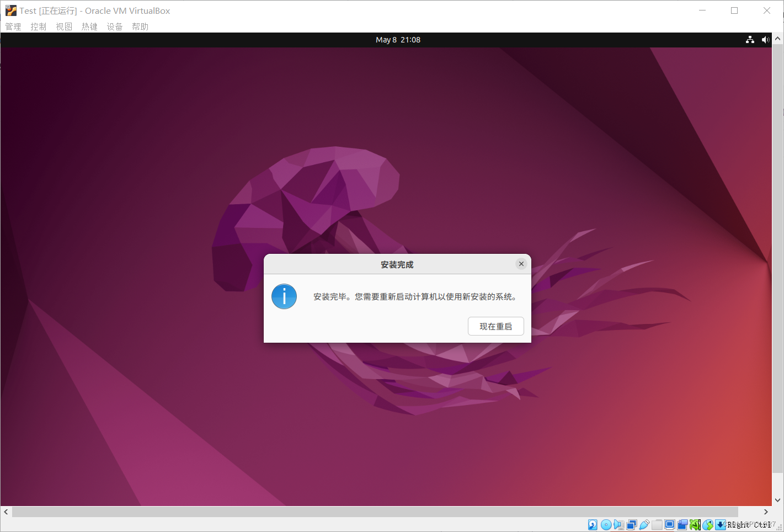784x532 pixels.
Task: Click the display monitor status icon
Action: click(670, 525)
